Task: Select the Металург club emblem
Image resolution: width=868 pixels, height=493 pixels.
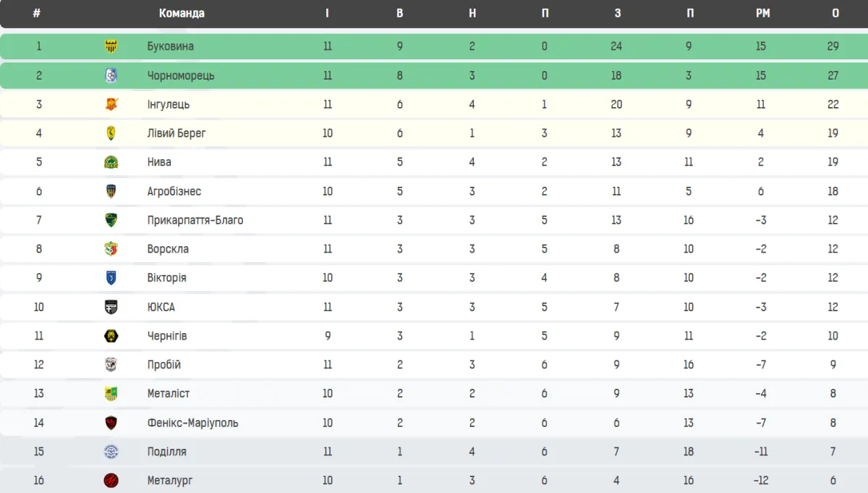Action: (111, 480)
